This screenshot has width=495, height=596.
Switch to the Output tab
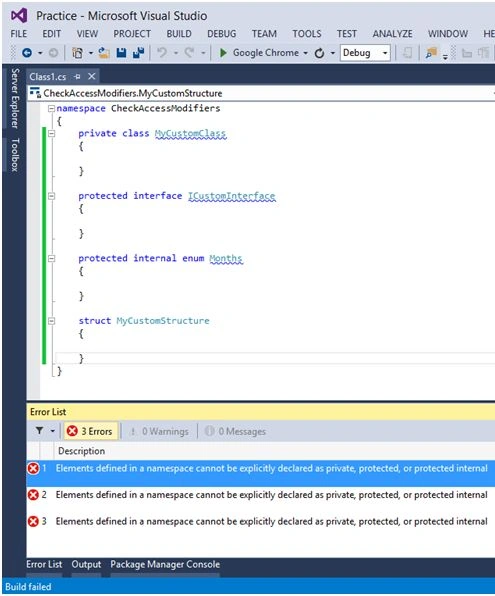(86, 564)
